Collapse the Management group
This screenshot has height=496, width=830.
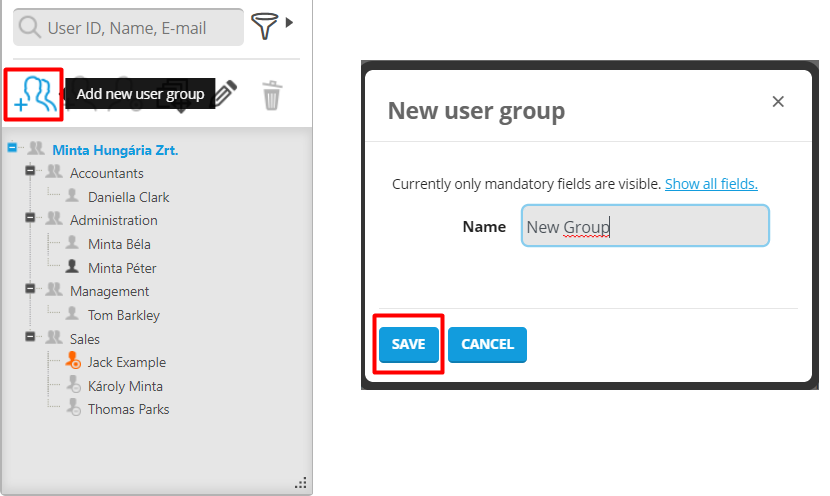coord(31,291)
